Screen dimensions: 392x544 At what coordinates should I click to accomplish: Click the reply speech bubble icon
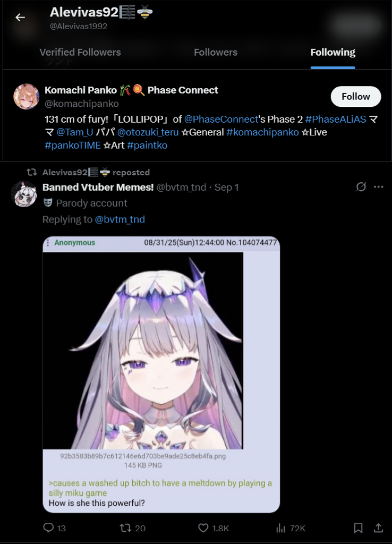(x=48, y=528)
